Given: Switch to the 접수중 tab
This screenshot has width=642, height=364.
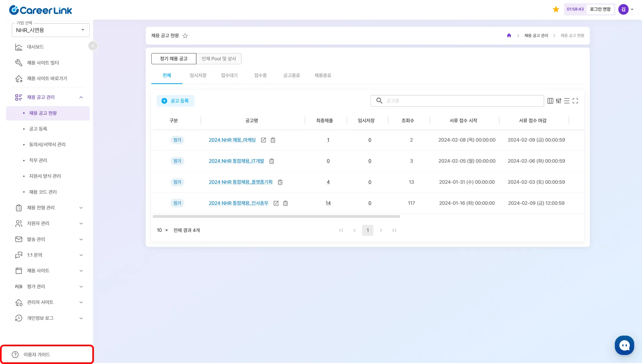Looking at the screenshot, I should coord(260,76).
